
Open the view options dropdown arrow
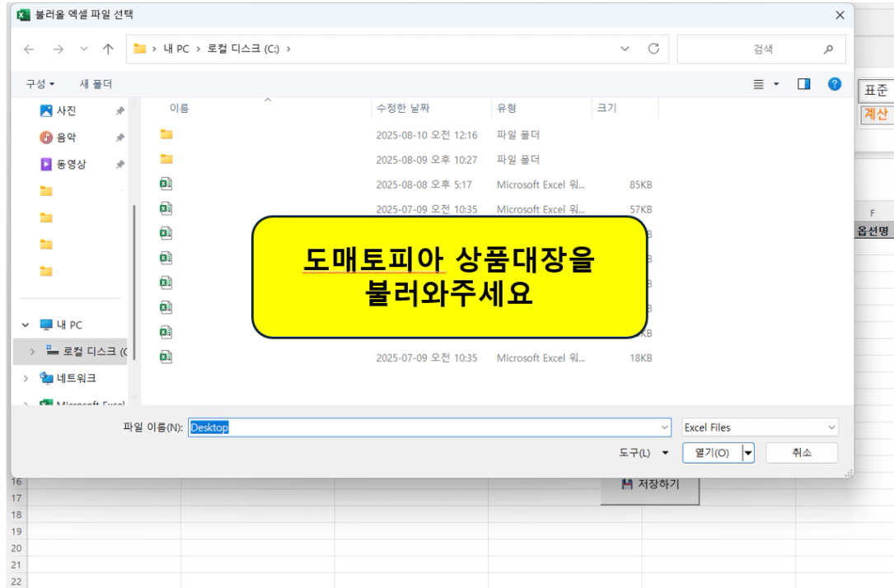pyautogui.click(x=776, y=84)
